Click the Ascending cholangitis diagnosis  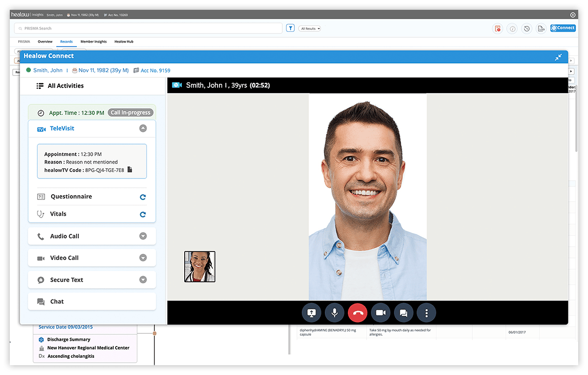(x=71, y=356)
